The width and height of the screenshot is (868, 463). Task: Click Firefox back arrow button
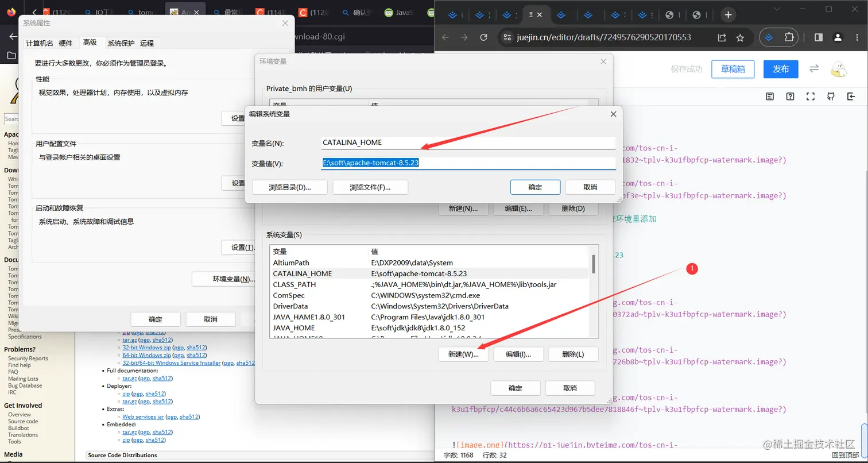(x=14, y=37)
